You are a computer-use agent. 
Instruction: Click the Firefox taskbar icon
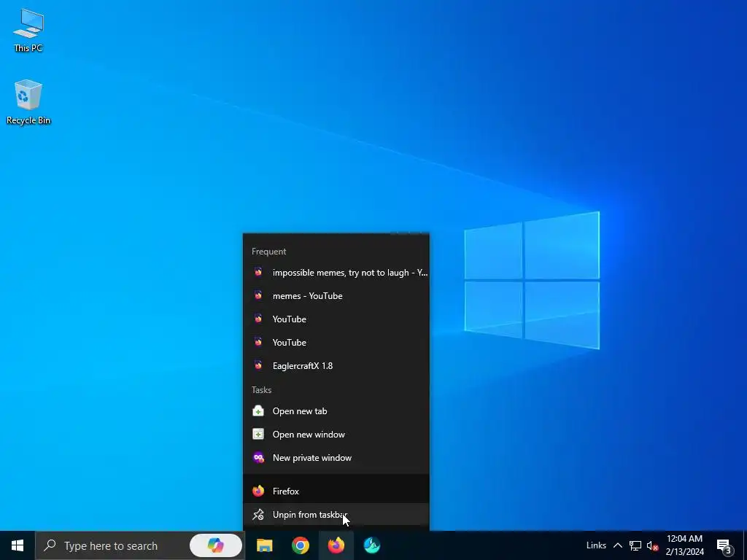336,545
